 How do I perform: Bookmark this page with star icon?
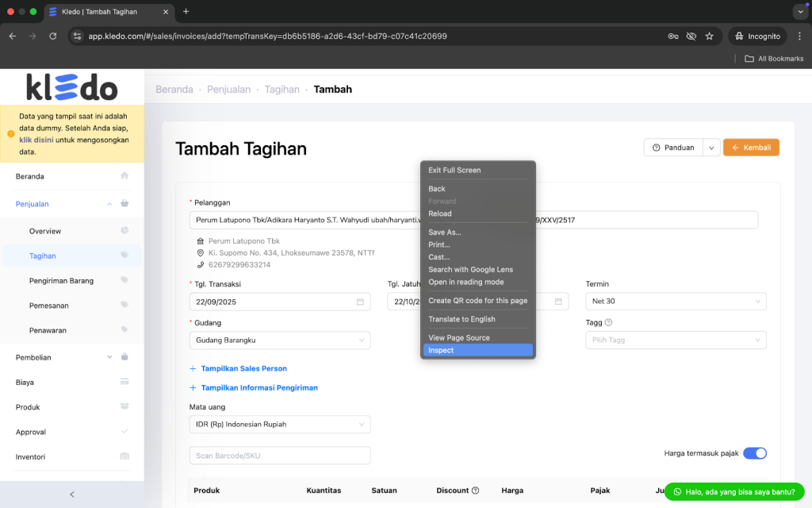(x=709, y=36)
